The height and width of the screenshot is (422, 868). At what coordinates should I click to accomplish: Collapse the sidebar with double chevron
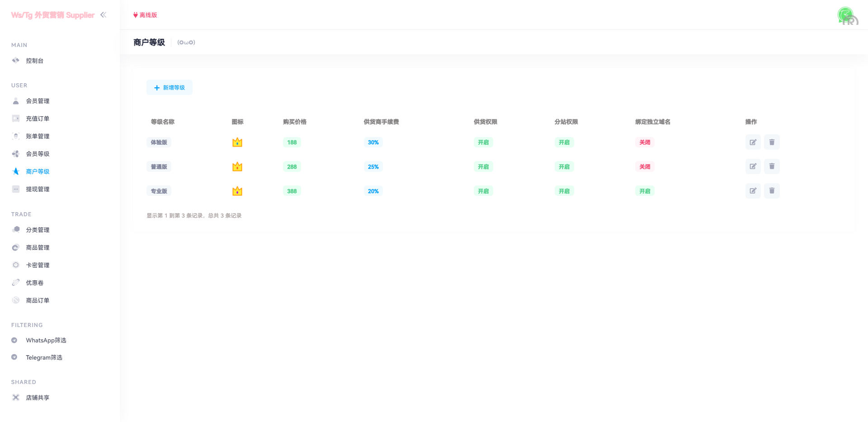104,15
